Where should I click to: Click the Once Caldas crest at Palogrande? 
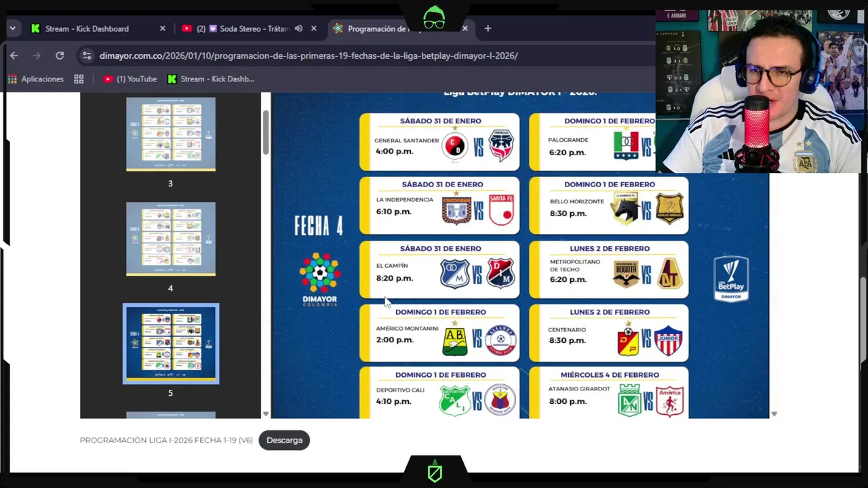point(625,146)
